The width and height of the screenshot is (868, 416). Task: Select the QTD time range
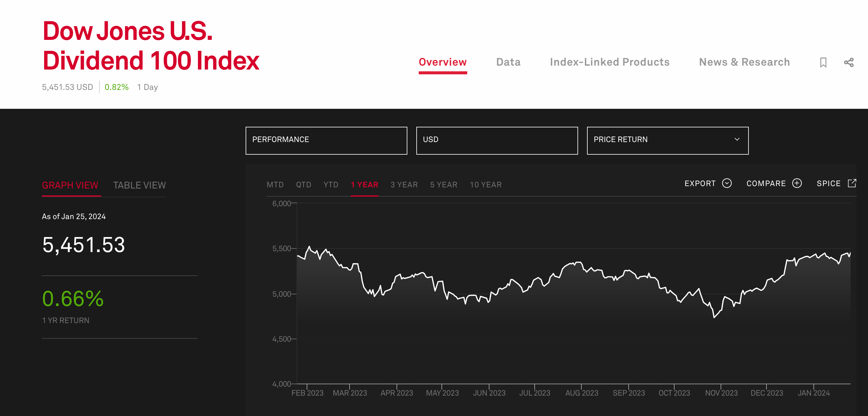coord(303,185)
